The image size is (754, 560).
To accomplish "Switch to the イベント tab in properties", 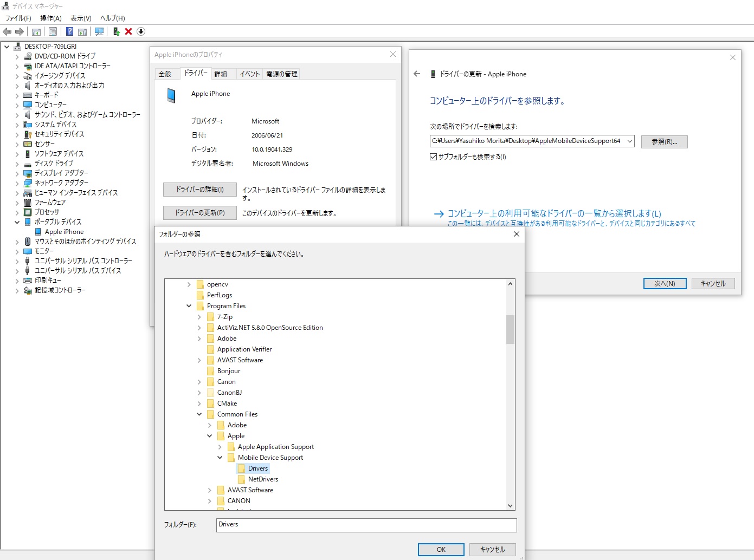I will pyautogui.click(x=250, y=74).
